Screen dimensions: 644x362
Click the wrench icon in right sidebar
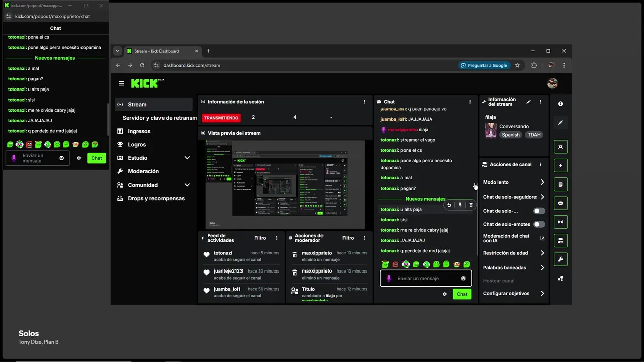pyautogui.click(x=560, y=259)
